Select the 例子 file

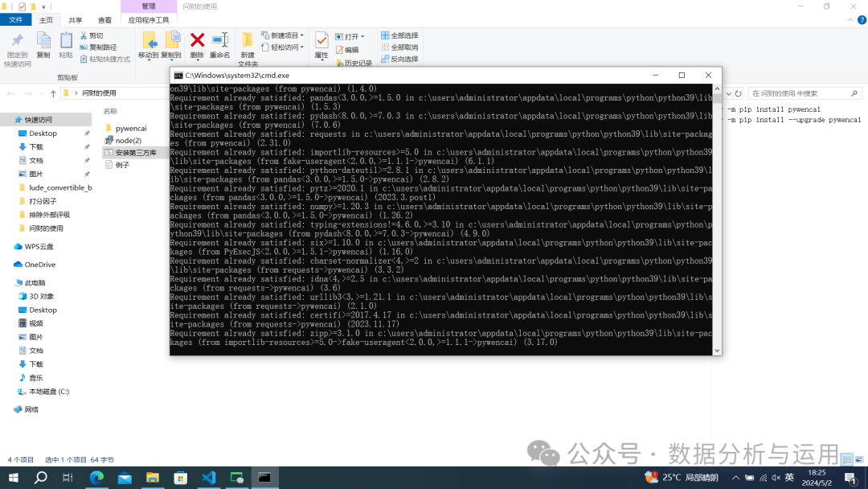(x=122, y=165)
